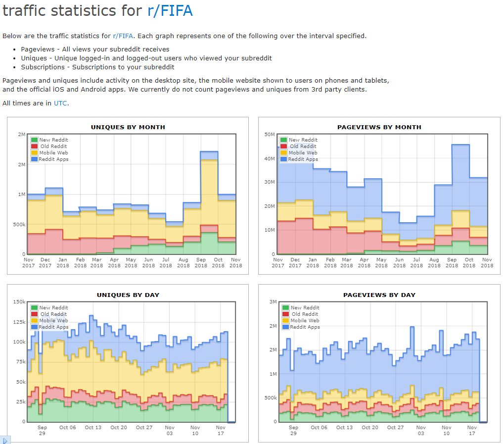Click the 'New Reddit' legend label in Uniques by Month
Image resolution: width=504 pixels, height=444 pixels.
coord(54,140)
